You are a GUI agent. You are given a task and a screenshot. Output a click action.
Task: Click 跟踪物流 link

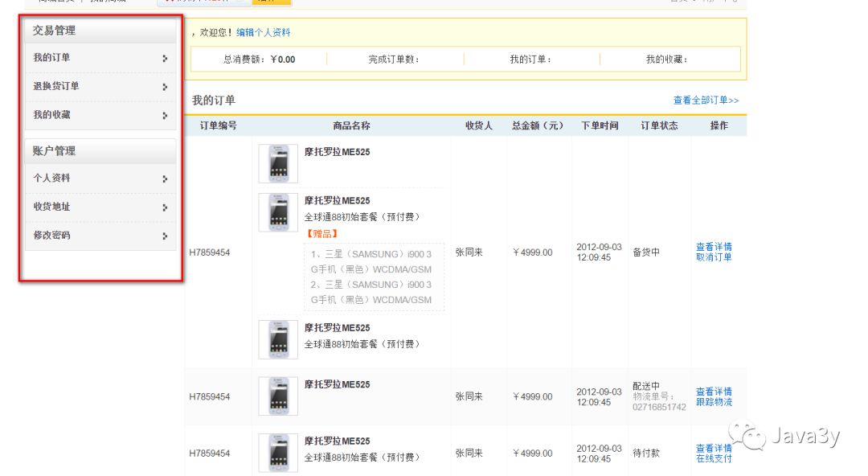[x=714, y=402]
